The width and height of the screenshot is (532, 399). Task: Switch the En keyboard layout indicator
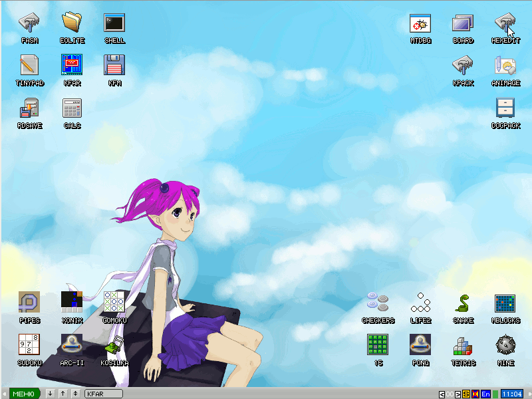tap(485, 394)
